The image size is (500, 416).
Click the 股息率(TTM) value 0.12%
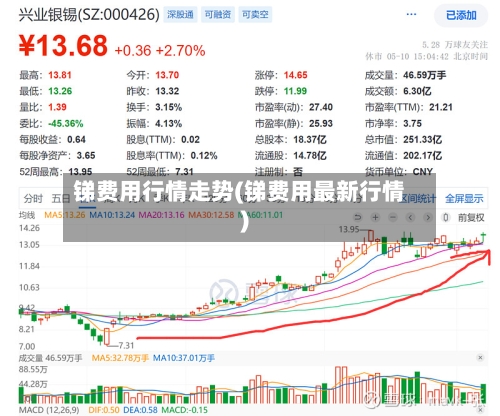point(204,156)
